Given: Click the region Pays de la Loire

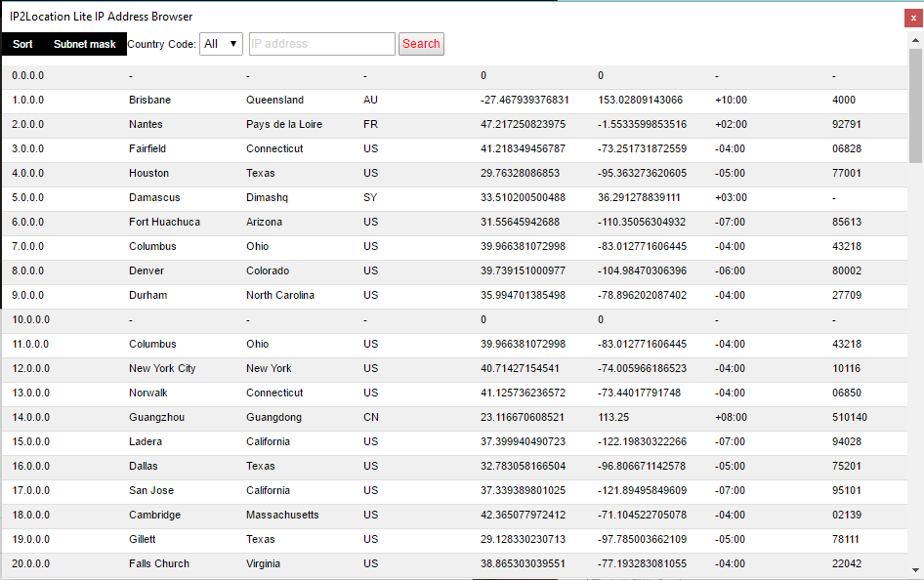Looking at the screenshot, I should [x=284, y=124].
